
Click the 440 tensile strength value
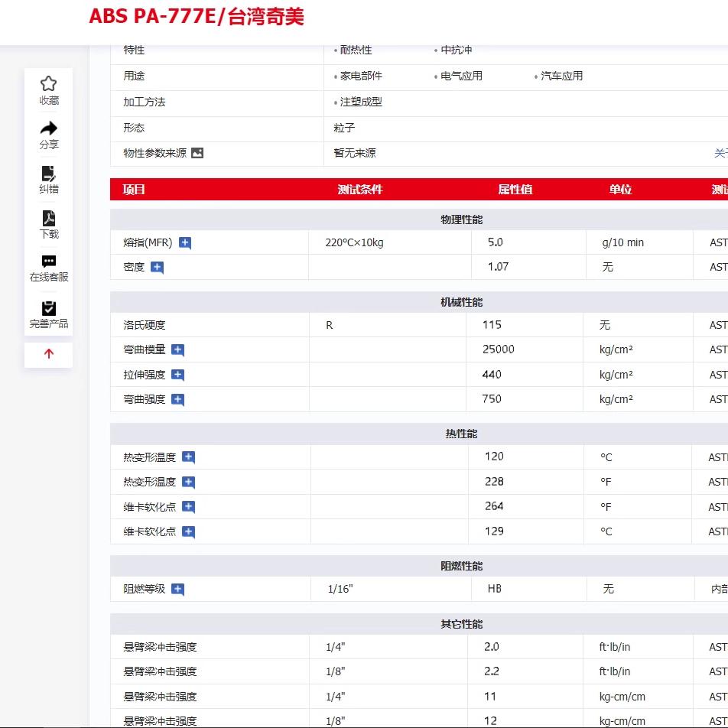[x=492, y=374]
